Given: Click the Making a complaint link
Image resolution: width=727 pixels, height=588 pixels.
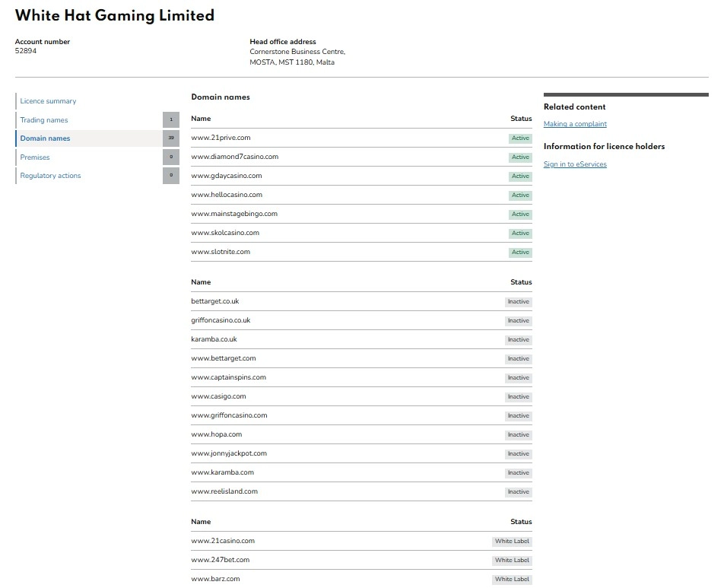Looking at the screenshot, I should coord(575,124).
